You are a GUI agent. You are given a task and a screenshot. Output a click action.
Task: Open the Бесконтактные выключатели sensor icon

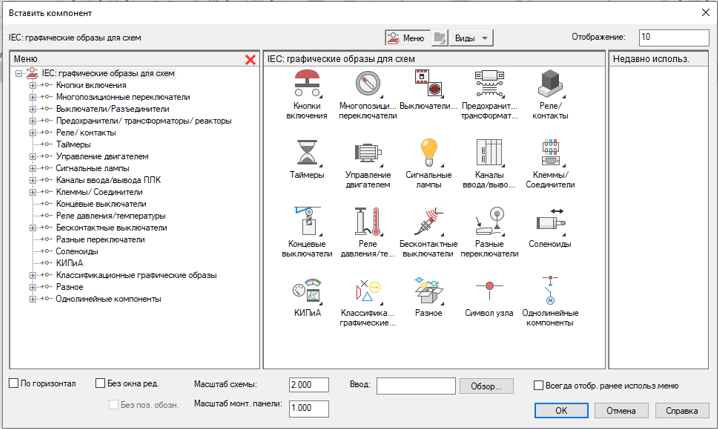(429, 222)
